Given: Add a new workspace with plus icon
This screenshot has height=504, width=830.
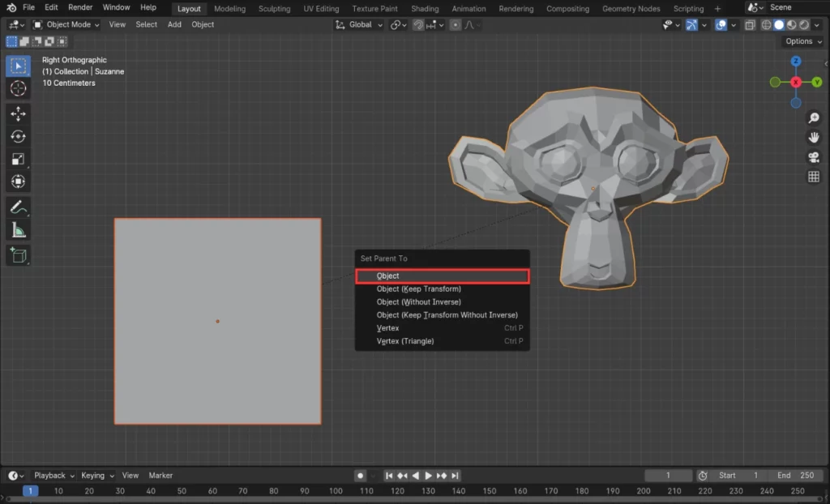Looking at the screenshot, I should pyautogui.click(x=718, y=9).
